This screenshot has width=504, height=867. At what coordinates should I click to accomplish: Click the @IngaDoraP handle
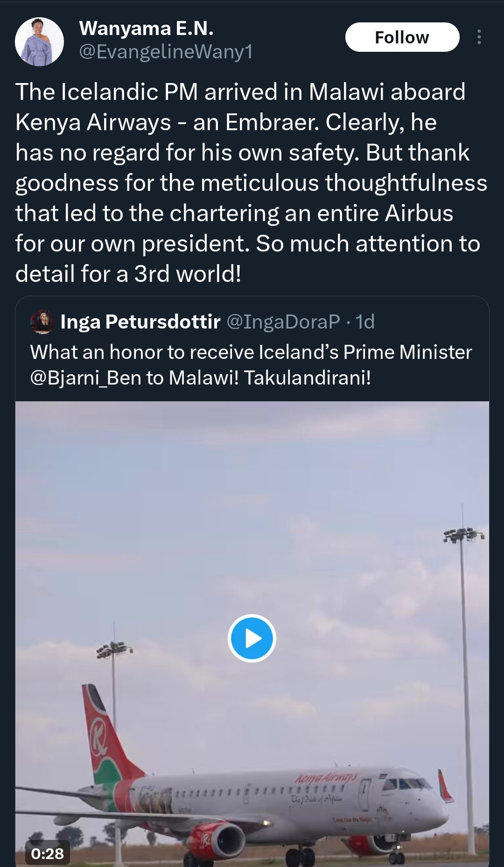click(283, 322)
